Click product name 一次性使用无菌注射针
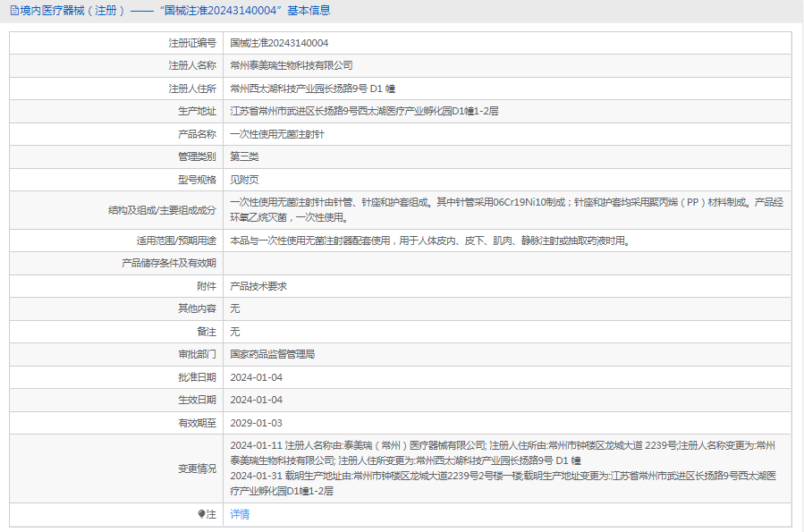Viewport: 804px width, 532px height. pyautogui.click(x=277, y=134)
